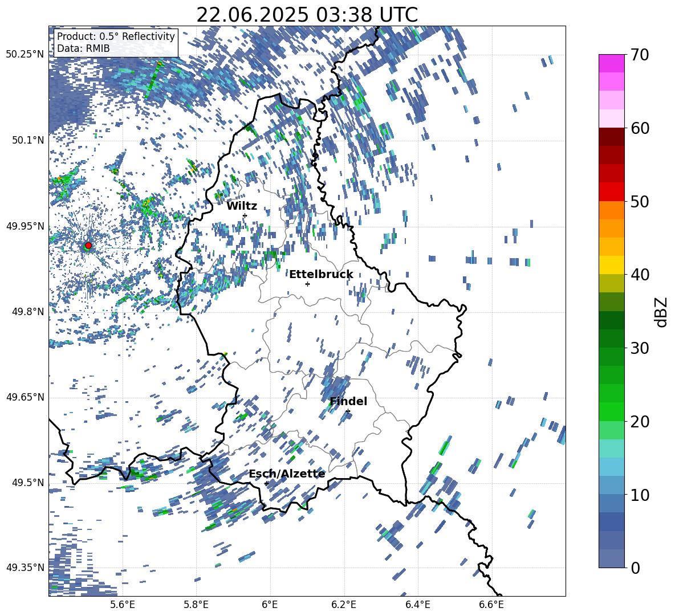The width and height of the screenshot is (675, 616).
Task: Click the Findel location cross marker
Action: click(x=348, y=411)
